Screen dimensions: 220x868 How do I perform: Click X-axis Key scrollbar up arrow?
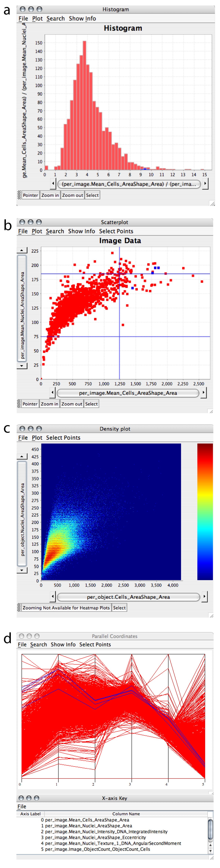point(210,845)
